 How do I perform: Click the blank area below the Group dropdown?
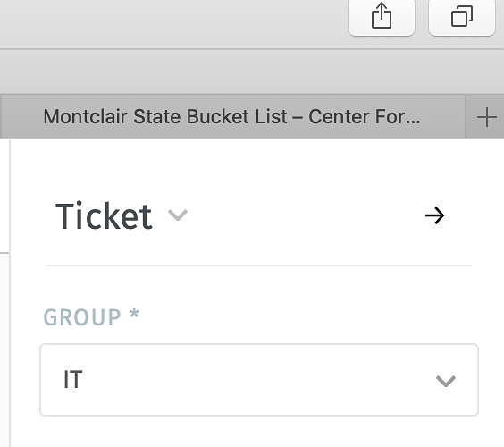[259, 433]
